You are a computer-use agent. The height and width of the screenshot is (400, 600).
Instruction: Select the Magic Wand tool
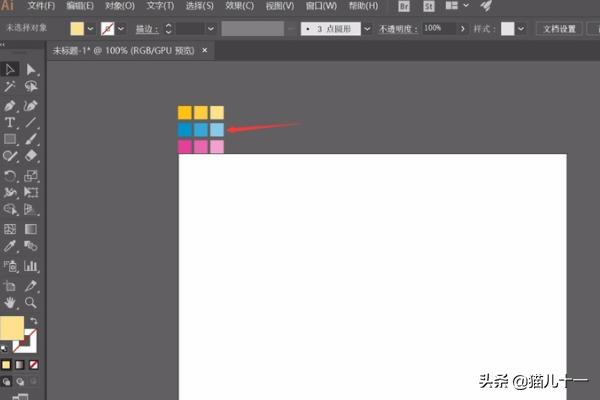click(x=10, y=87)
